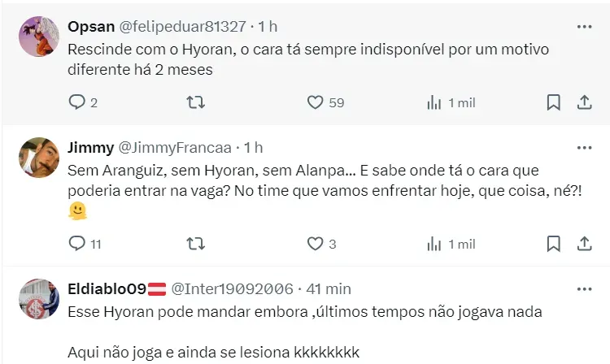Share Opsan's tweet
The image size is (610, 364).
tap(584, 102)
